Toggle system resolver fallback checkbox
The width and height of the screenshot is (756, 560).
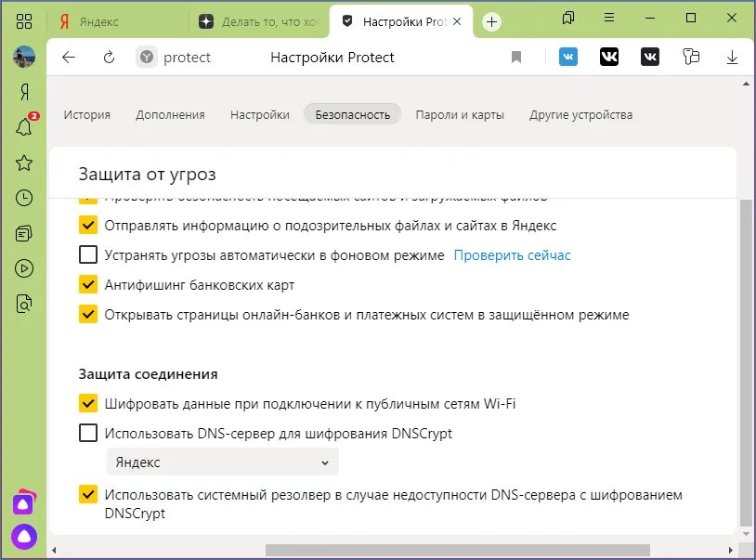coord(87,494)
